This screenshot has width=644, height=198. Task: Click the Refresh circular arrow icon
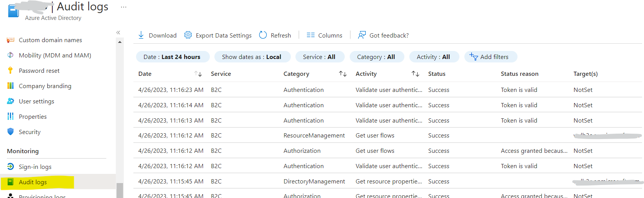[x=263, y=35]
